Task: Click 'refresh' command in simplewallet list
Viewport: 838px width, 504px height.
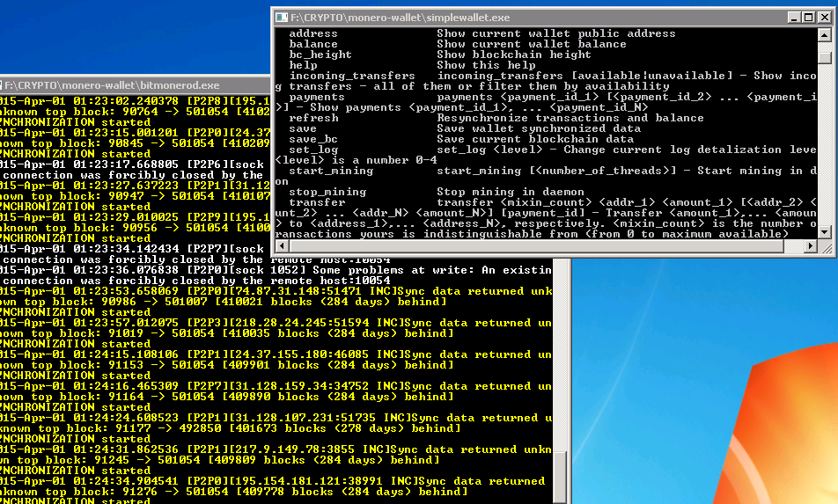Action: 313,118
